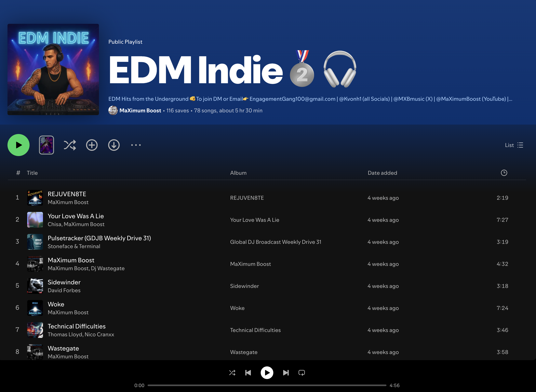This screenshot has height=392, width=536.
Task: Download the EDM Indie playlist
Action: tap(114, 145)
